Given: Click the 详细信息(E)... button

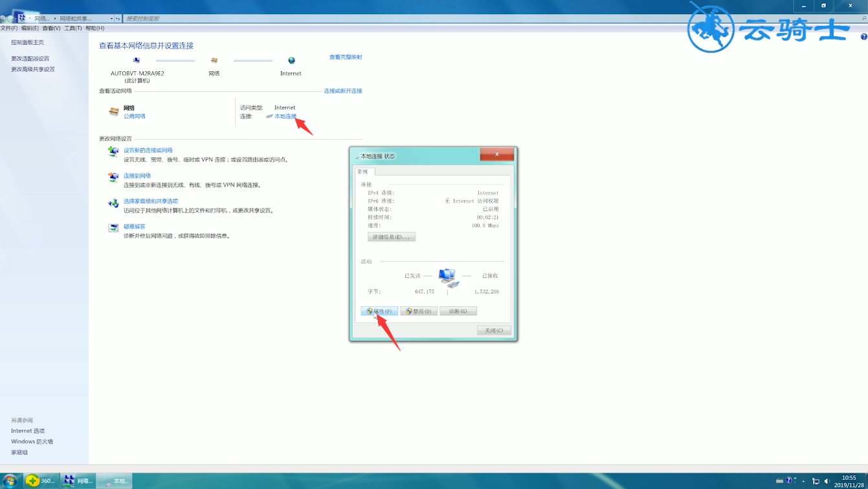Looking at the screenshot, I should point(392,237).
